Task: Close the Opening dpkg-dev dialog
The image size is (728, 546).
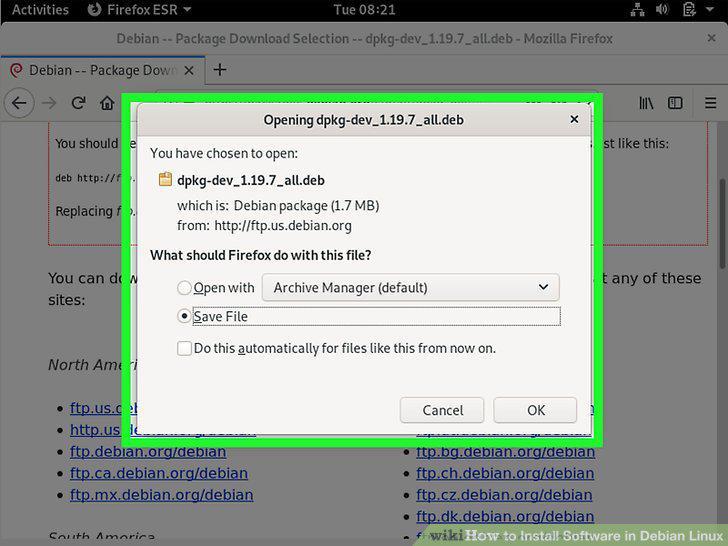Action: 574,119
